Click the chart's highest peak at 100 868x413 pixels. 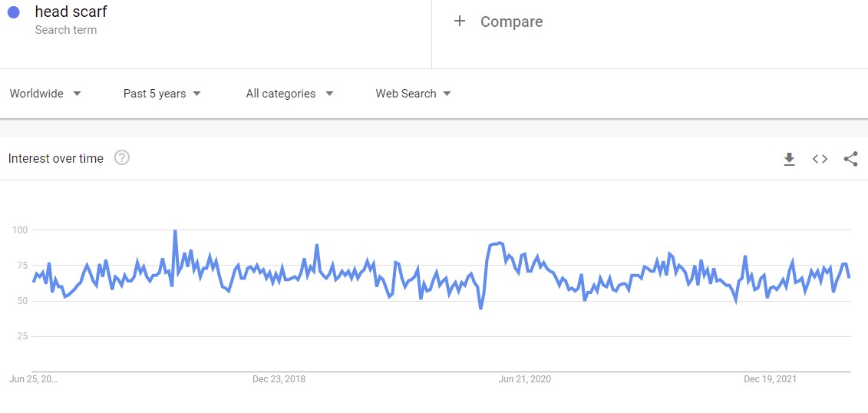click(x=175, y=231)
